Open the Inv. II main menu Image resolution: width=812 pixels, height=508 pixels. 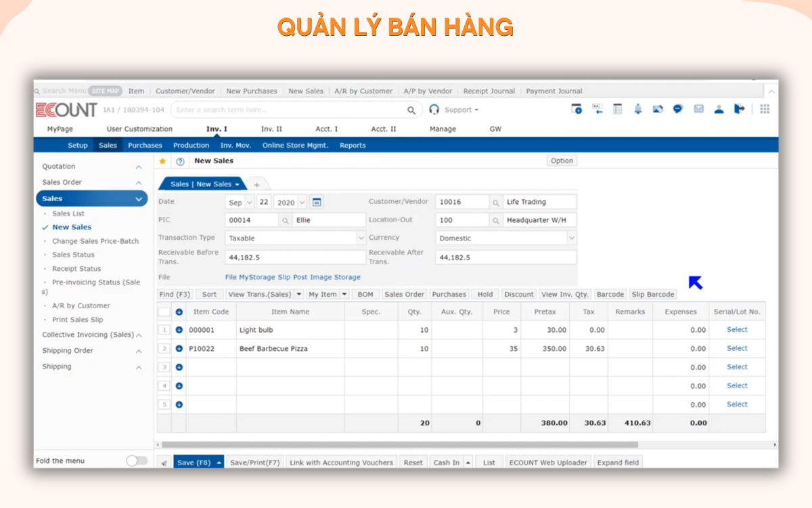click(x=271, y=129)
